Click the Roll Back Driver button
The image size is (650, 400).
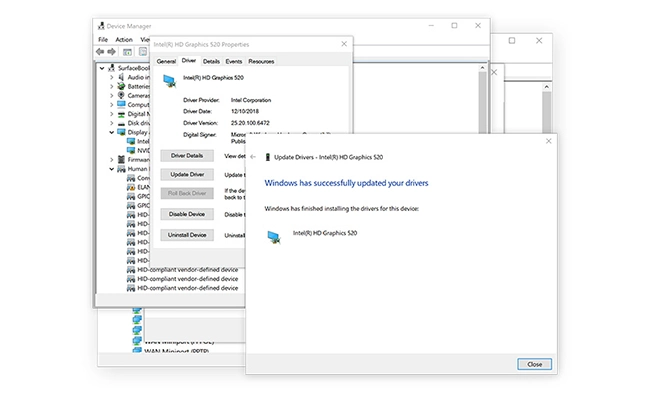pos(187,193)
